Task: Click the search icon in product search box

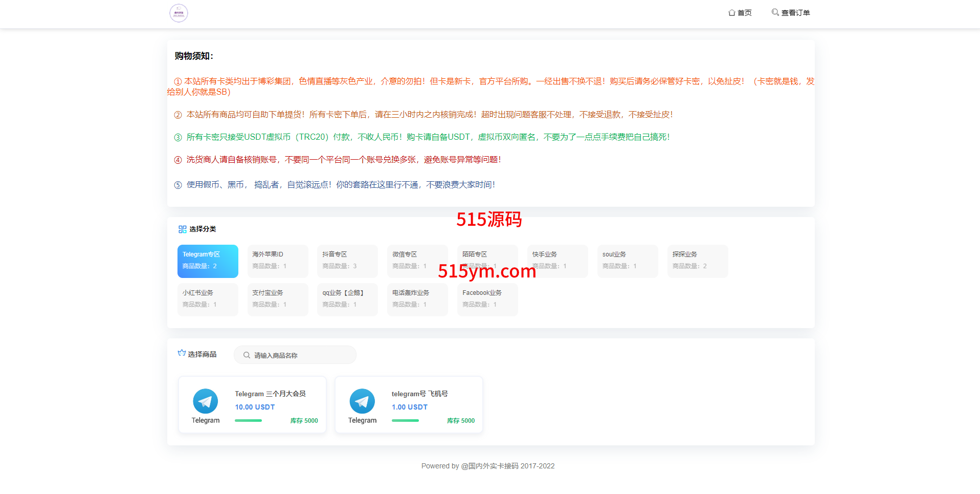Action: [247, 355]
